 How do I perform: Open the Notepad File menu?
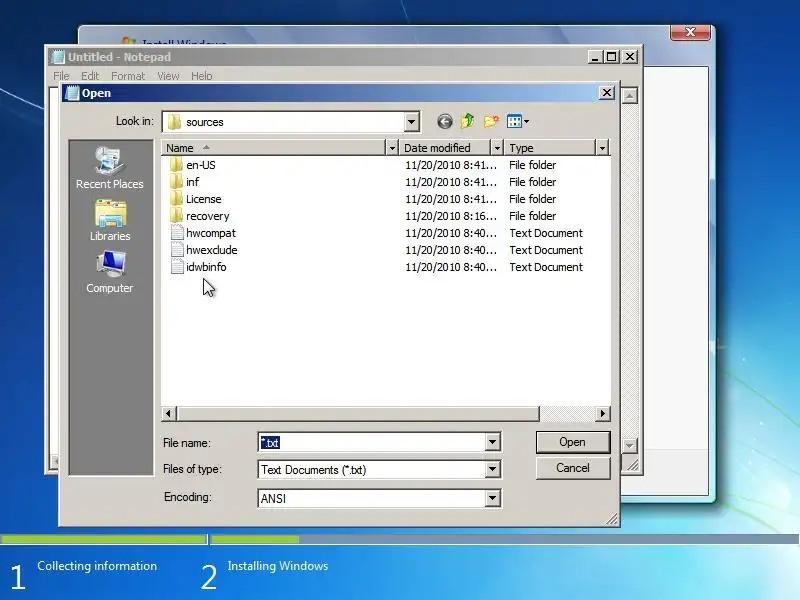click(61, 76)
